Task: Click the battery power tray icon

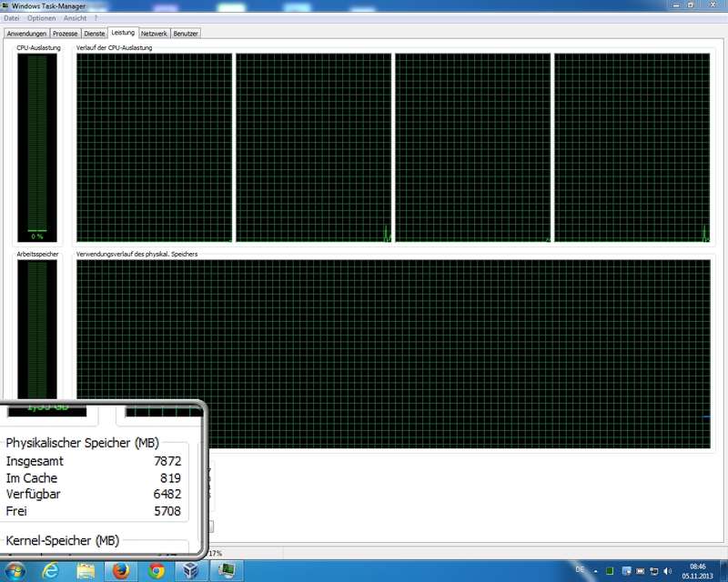Action: point(640,571)
